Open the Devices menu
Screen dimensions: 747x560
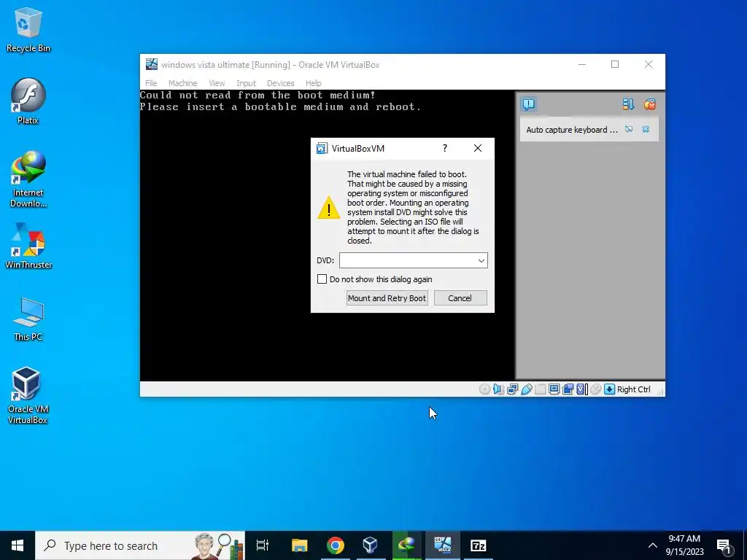(281, 83)
